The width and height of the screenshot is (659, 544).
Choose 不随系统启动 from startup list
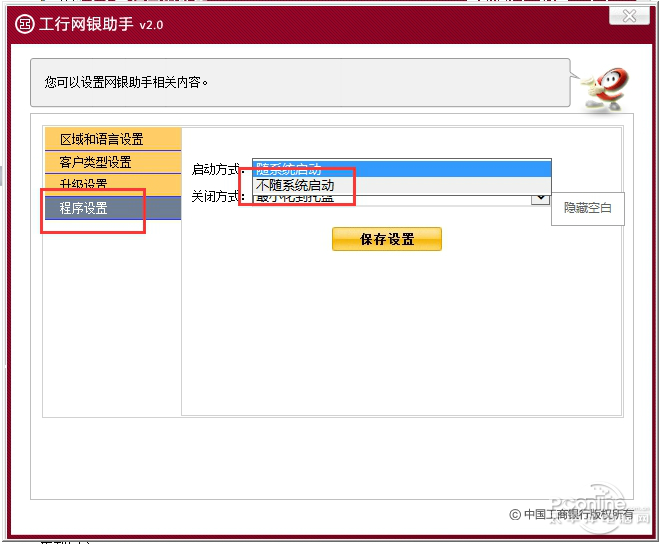[401, 185]
